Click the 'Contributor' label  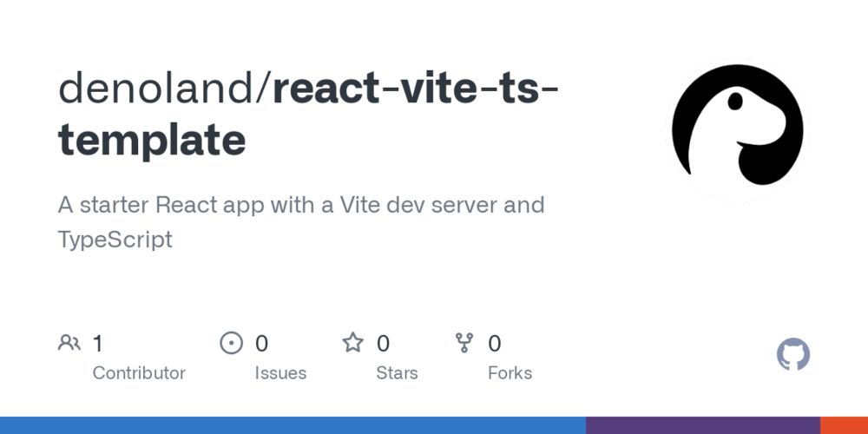click(139, 373)
